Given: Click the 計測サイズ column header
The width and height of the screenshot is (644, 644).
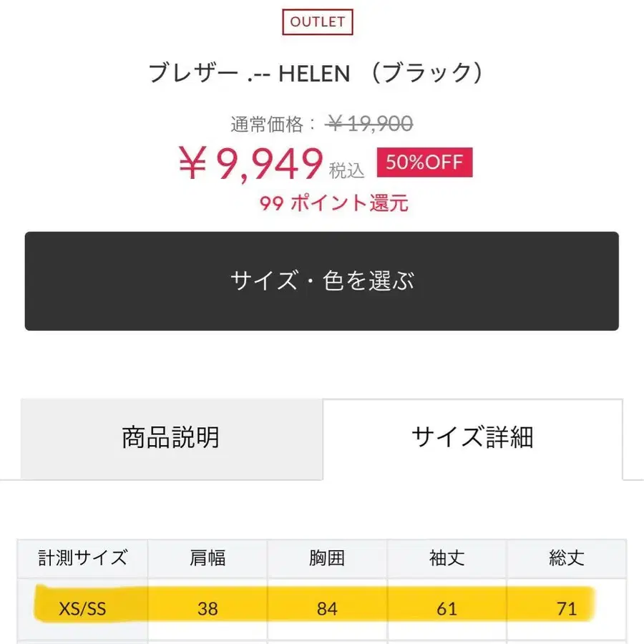Looking at the screenshot, I should point(82,559).
